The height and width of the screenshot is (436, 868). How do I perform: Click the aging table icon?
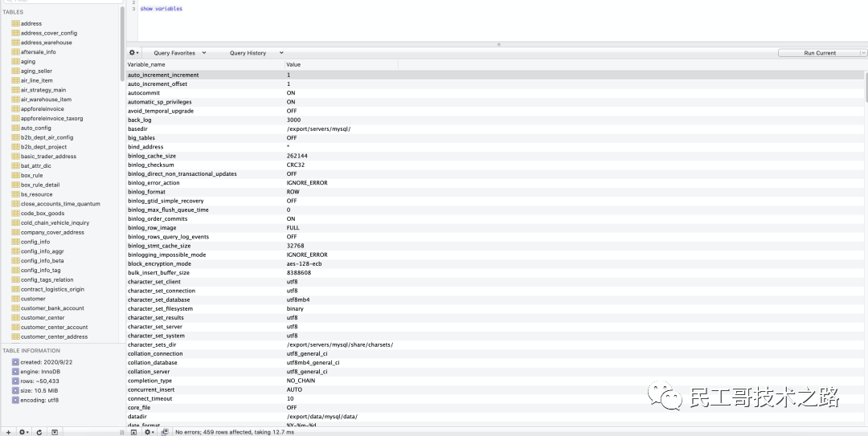pos(15,61)
